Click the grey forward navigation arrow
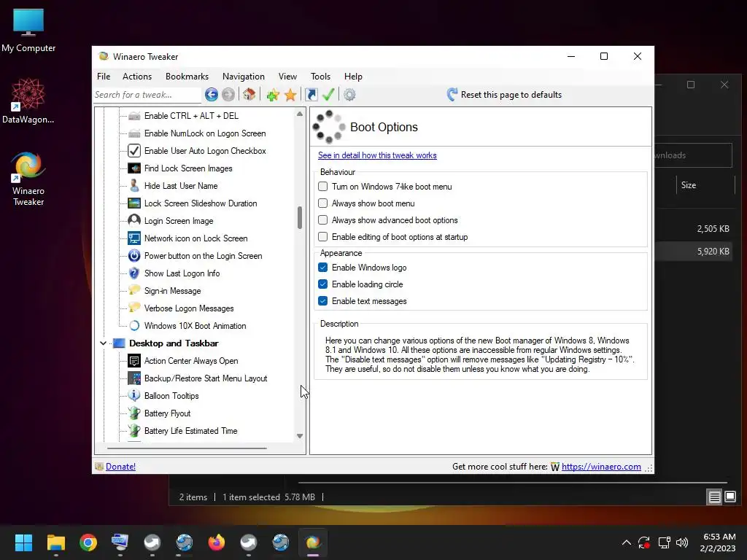 pos(228,94)
